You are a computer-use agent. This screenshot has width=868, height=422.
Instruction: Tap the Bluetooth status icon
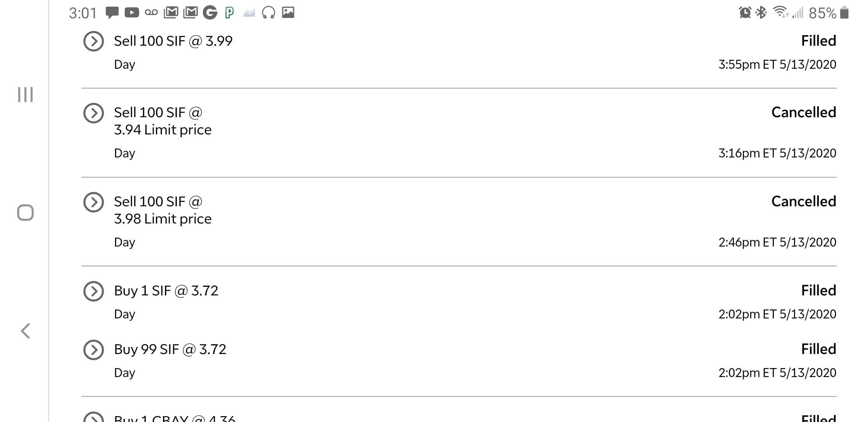pyautogui.click(x=761, y=13)
